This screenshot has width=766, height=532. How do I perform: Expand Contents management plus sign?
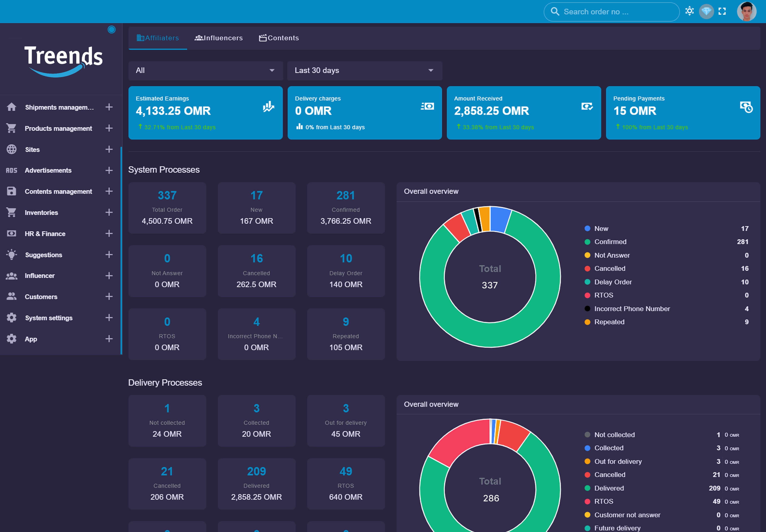(x=109, y=191)
